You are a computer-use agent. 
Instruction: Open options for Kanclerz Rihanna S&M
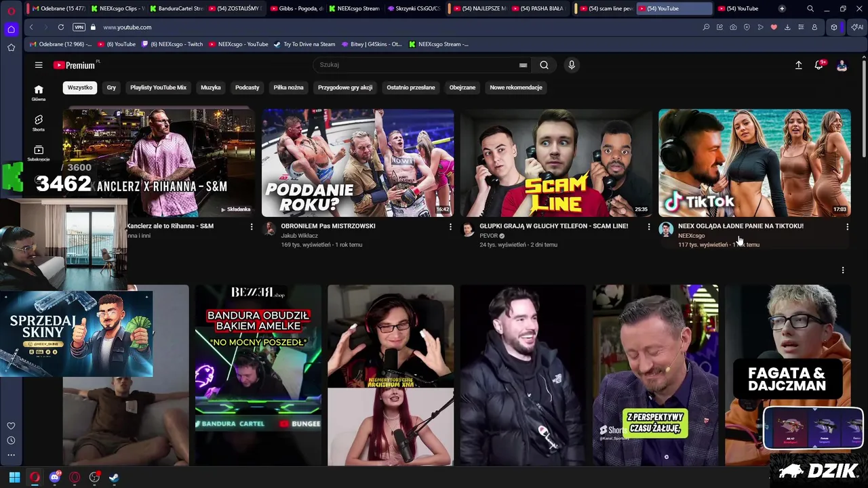pyautogui.click(x=252, y=226)
